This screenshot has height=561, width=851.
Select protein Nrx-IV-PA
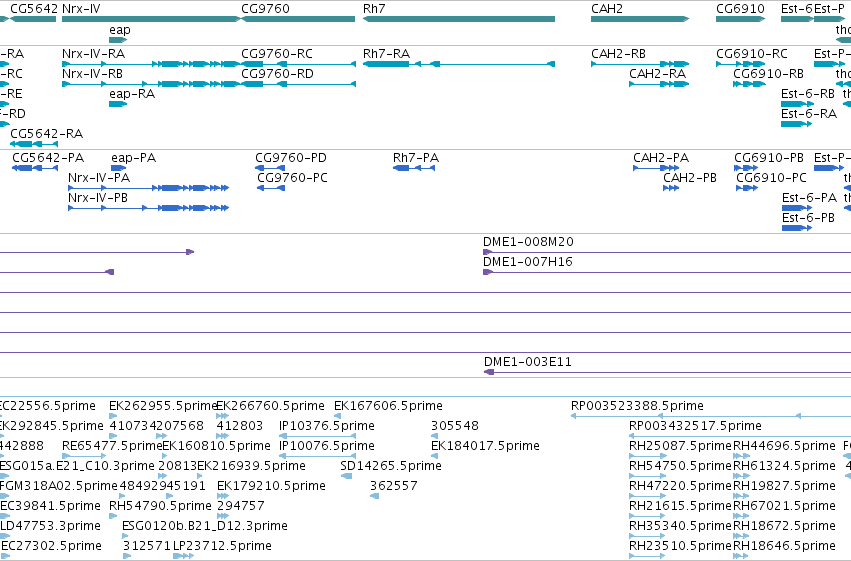pyautogui.click(x=148, y=188)
